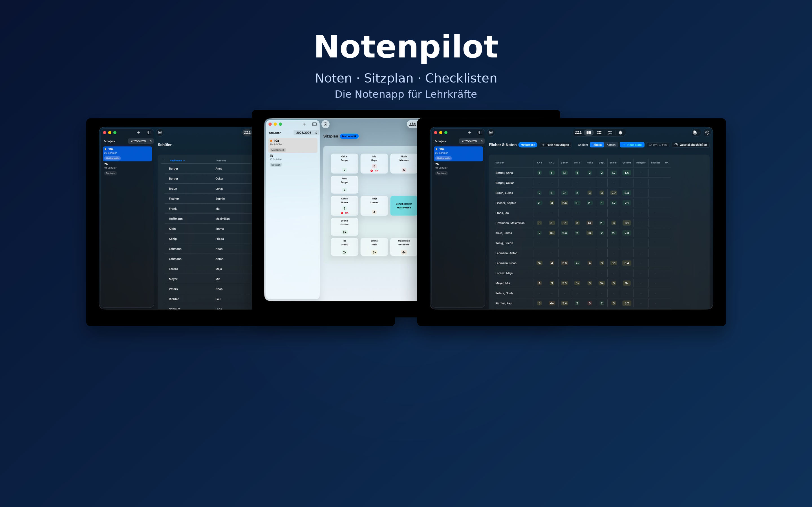Image resolution: width=812 pixels, height=507 pixels.
Task: Open the Schuljahr 2025/2026 dropdown
Action: 472,141
